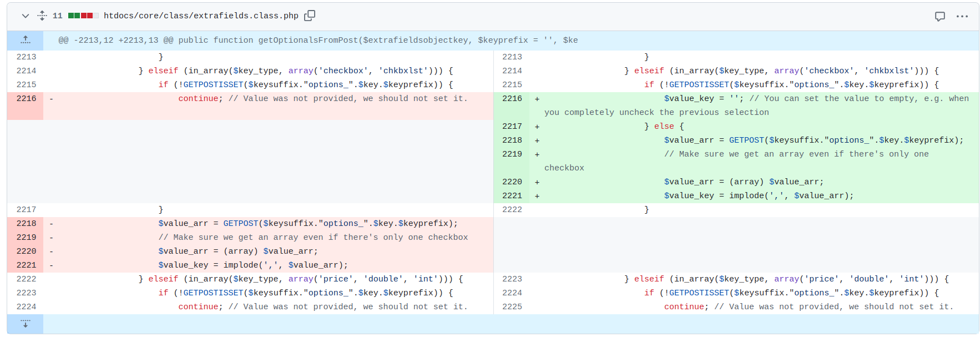Copy the file path to clipboard
980x337 pixels.
click(x=310, y=16)
